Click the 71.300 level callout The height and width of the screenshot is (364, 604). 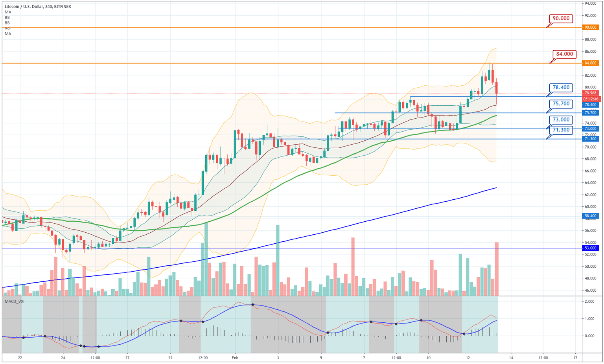[561, 130]
